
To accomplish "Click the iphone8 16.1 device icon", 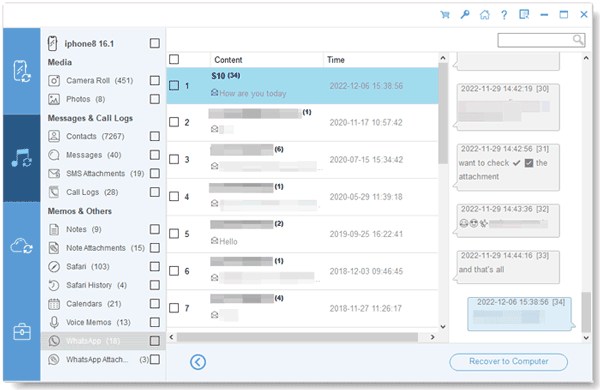I will tap(52, 43).
